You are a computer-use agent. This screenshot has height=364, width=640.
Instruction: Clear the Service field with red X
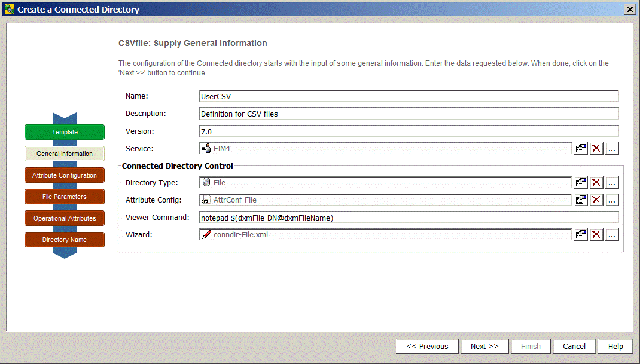point(596,149)
